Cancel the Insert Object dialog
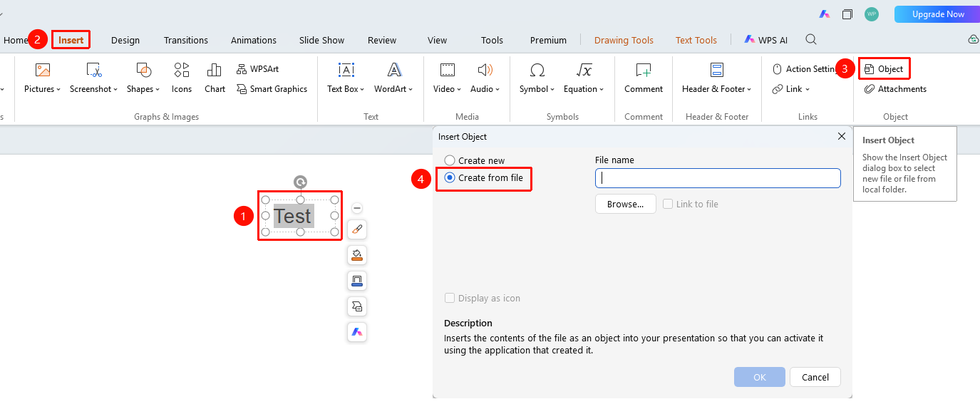This screenshot has height=419, width=980. tap(815, 377)
